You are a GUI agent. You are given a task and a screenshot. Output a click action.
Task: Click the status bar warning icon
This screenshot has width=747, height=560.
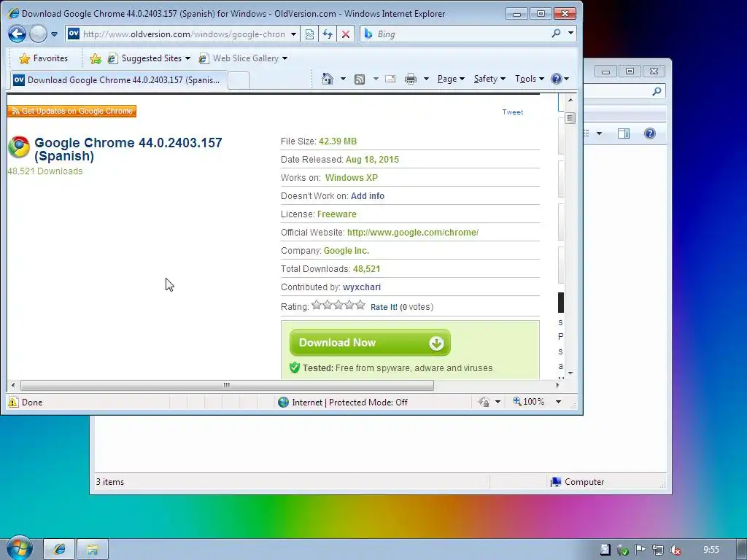(13, 402)
